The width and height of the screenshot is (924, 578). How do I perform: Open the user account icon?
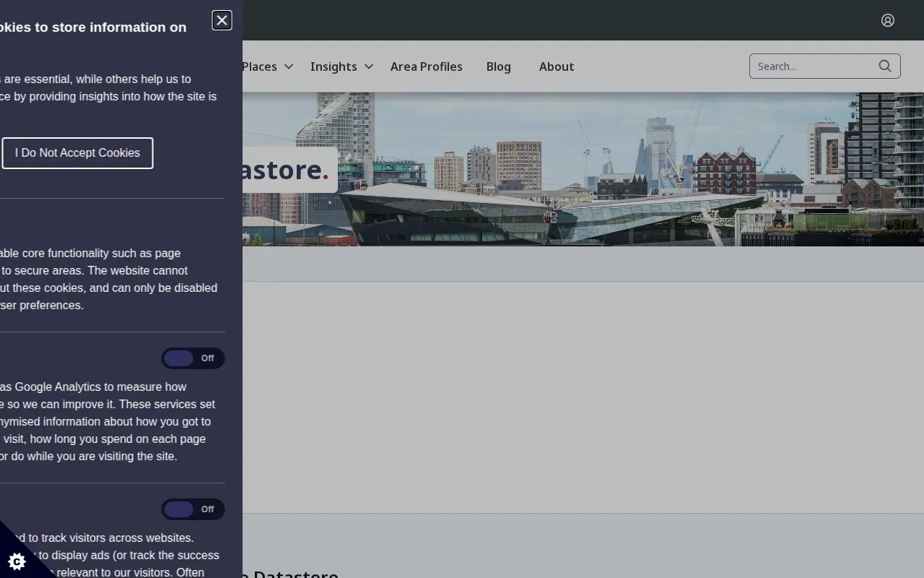point(888,20)
